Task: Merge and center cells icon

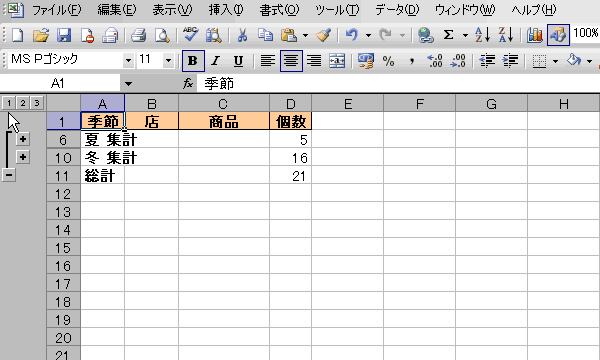Action: (337, 61)
